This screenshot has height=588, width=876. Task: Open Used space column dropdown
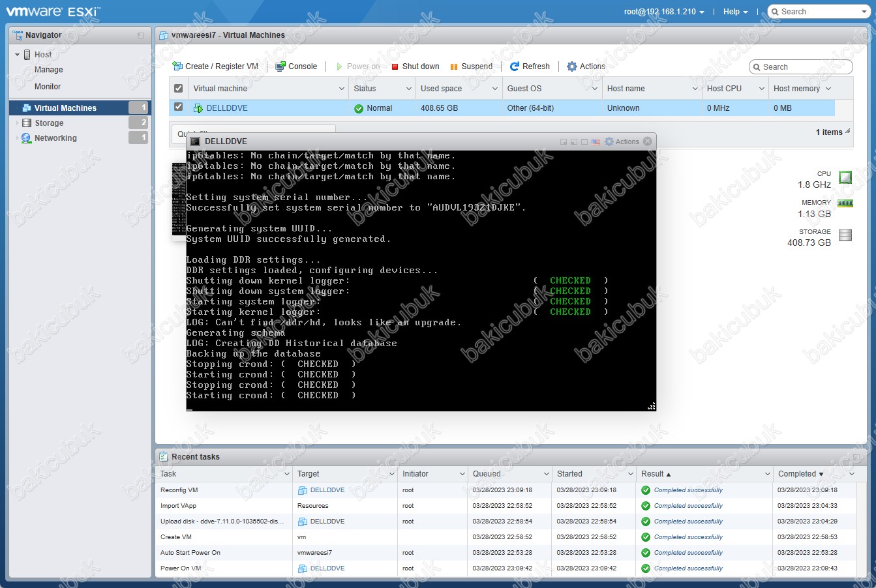(x=496, y=89)
